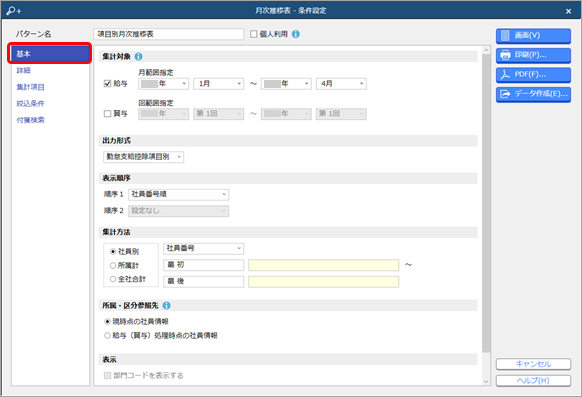The height and width of the screenshot is (397, 582).
Task: Click the 最後 employee number field
Action: click(x=203, y=282)
